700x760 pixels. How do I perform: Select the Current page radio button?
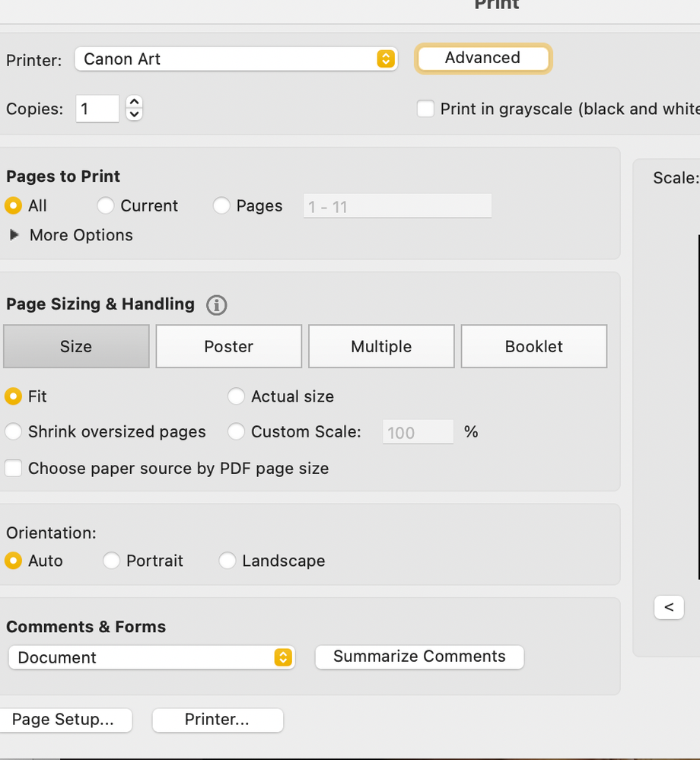click(x=106, y=205)
